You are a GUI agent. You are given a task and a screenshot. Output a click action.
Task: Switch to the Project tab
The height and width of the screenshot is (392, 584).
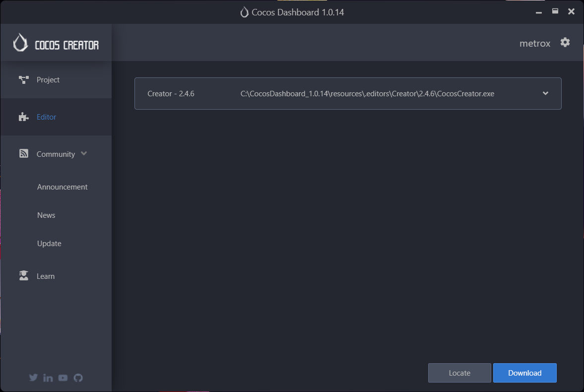pos(48,79)
